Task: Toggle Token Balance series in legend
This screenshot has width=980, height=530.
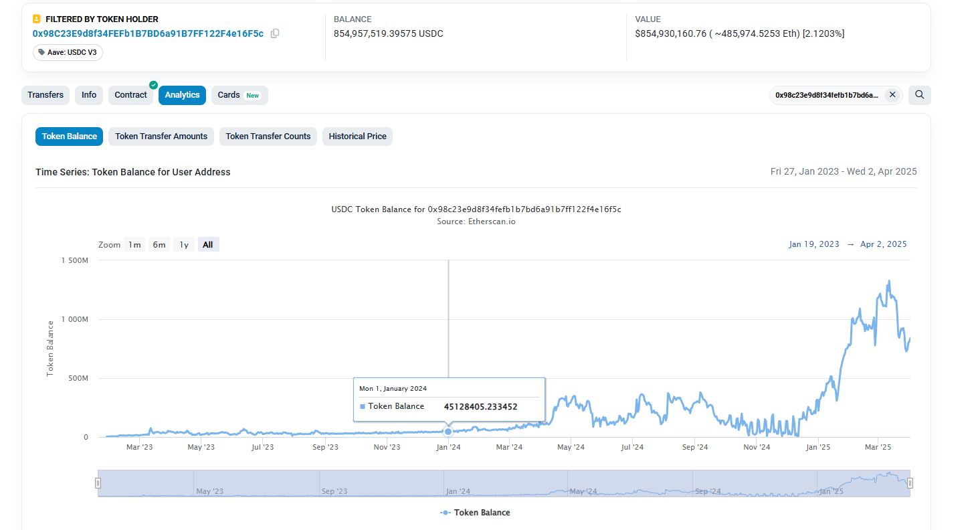Action: 475,513
